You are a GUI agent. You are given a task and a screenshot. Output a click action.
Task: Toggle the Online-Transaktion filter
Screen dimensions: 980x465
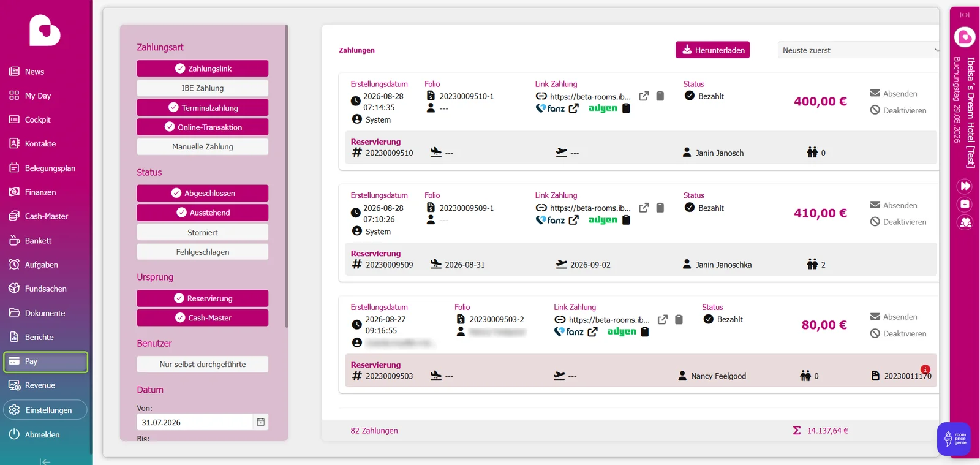click(203, 127)
